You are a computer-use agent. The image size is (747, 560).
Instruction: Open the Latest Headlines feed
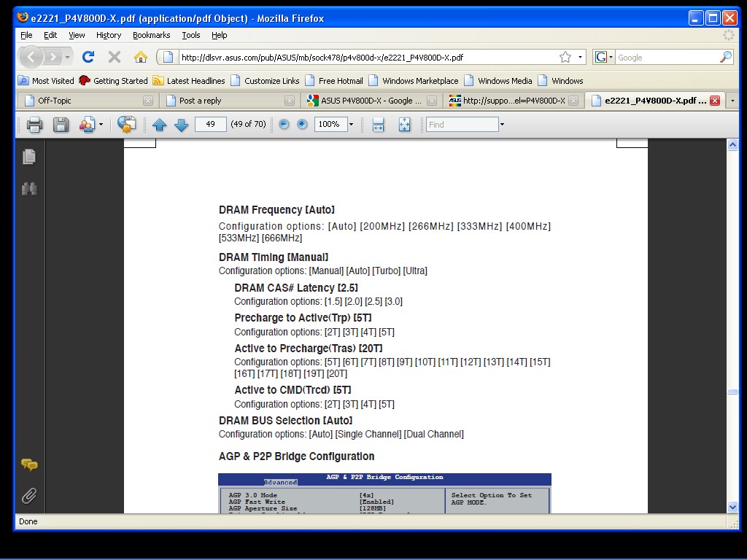(189, 80)
